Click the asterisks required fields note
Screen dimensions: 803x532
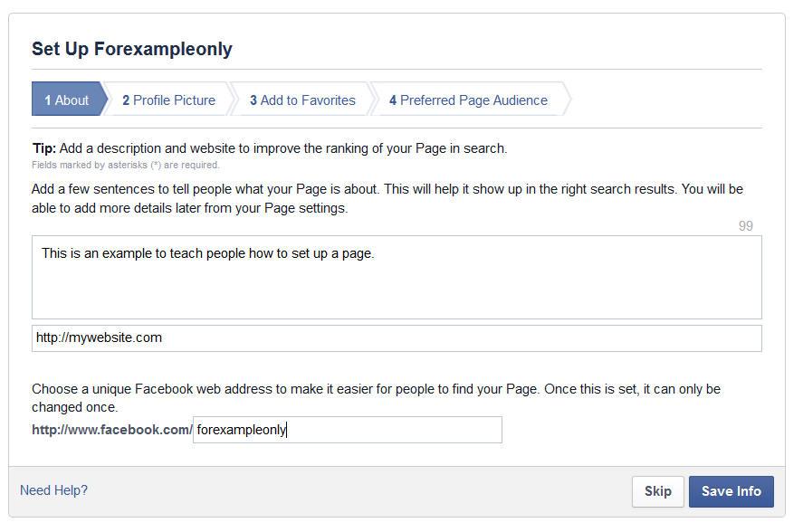pos(126,166)
